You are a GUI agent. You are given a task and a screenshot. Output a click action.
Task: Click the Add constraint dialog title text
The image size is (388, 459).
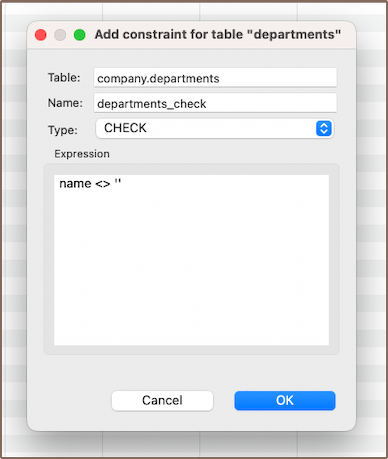[x=218, y=34]
